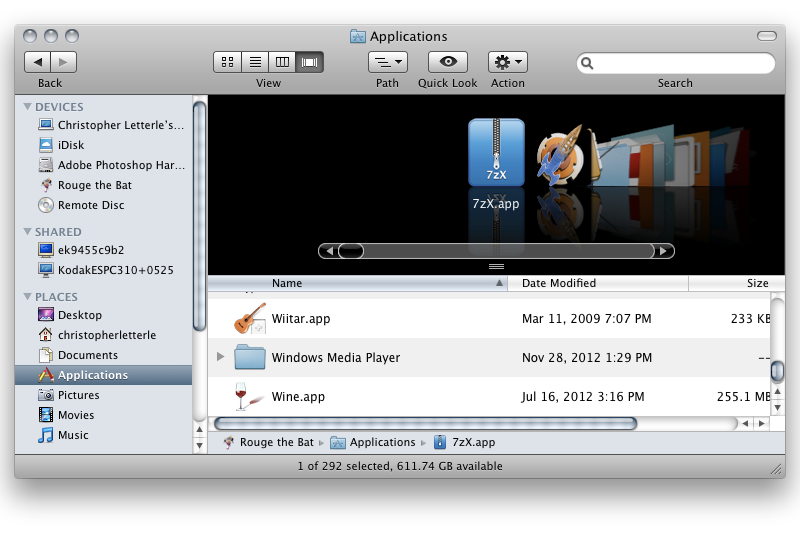
Task: Open shared computer ek9455c9b2
Action: click(82, 250)
